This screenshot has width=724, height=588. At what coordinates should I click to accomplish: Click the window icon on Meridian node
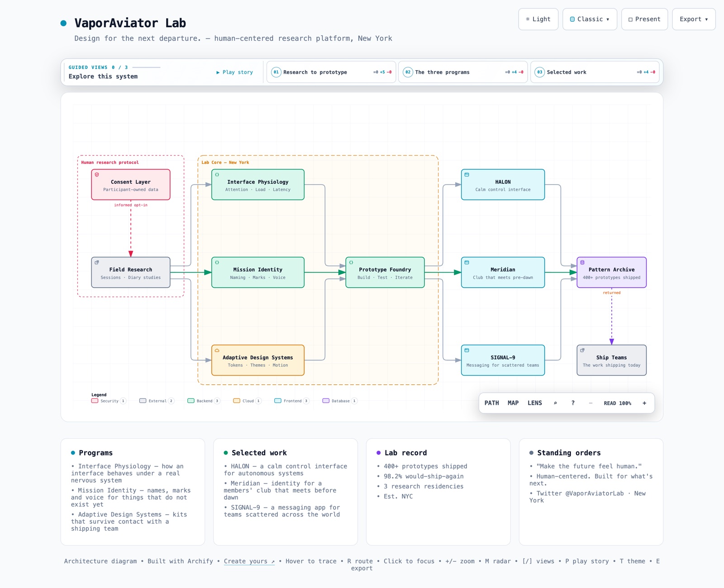467,262
